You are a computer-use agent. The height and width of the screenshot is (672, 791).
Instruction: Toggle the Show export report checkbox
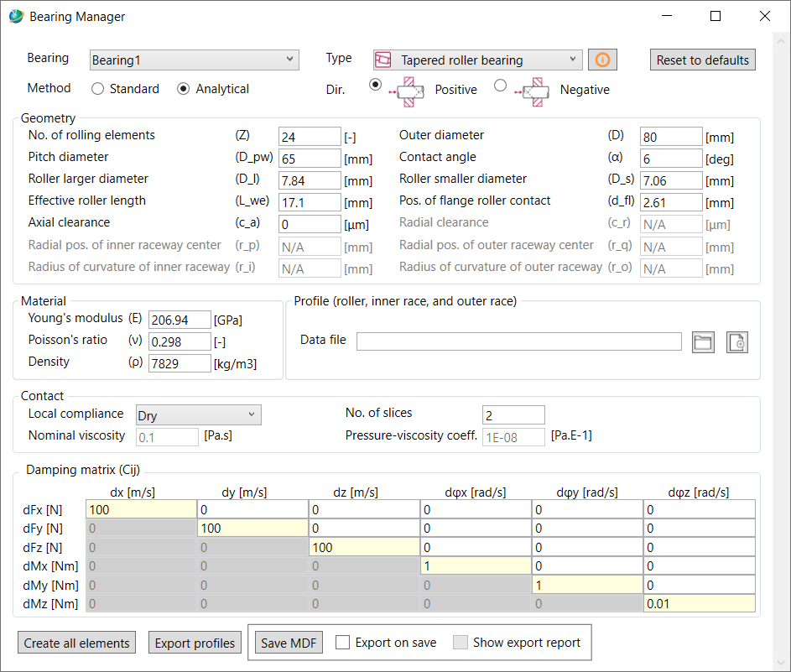point(461,642)
